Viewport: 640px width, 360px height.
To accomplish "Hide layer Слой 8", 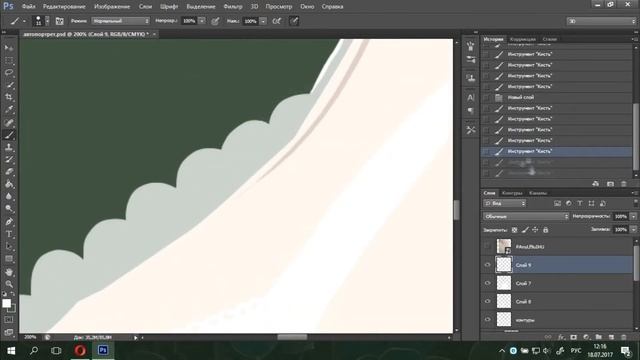I will click(x=487, y=302).
